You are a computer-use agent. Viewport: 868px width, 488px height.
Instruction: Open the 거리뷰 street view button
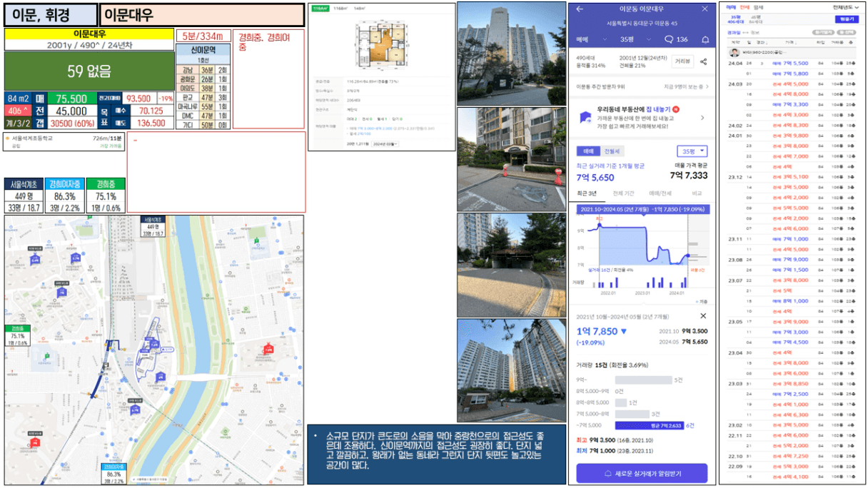click(x=683, y=61)
